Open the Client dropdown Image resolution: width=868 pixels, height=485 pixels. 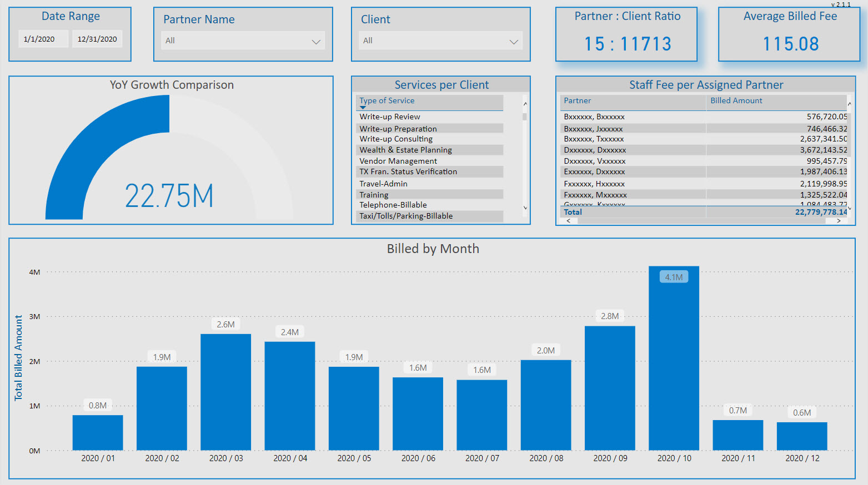[x=514, y=41]
